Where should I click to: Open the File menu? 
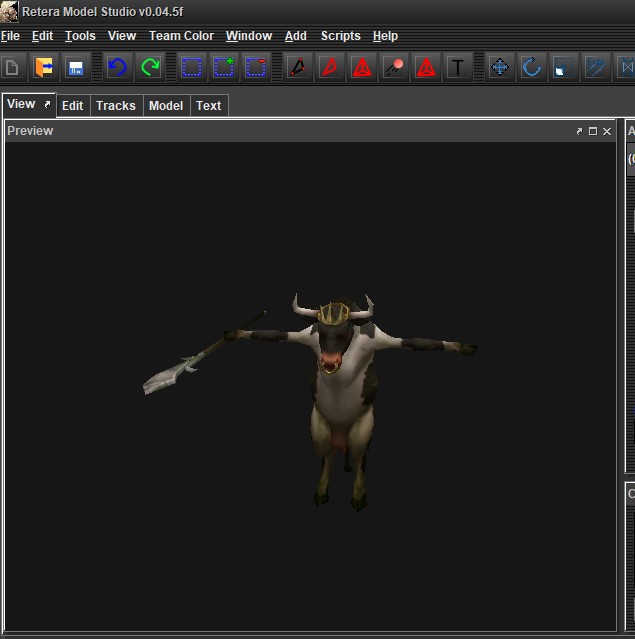(x=10, y=36)
